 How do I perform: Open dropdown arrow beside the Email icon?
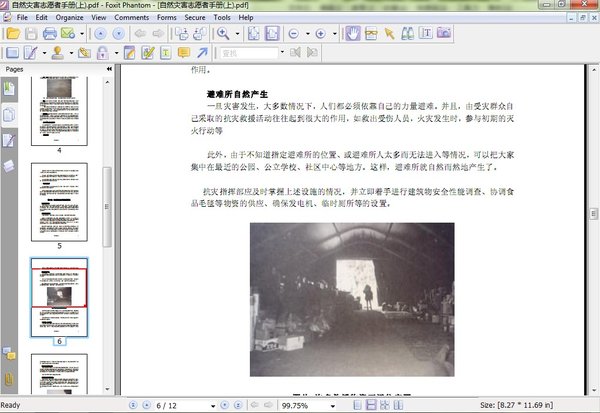82,34
